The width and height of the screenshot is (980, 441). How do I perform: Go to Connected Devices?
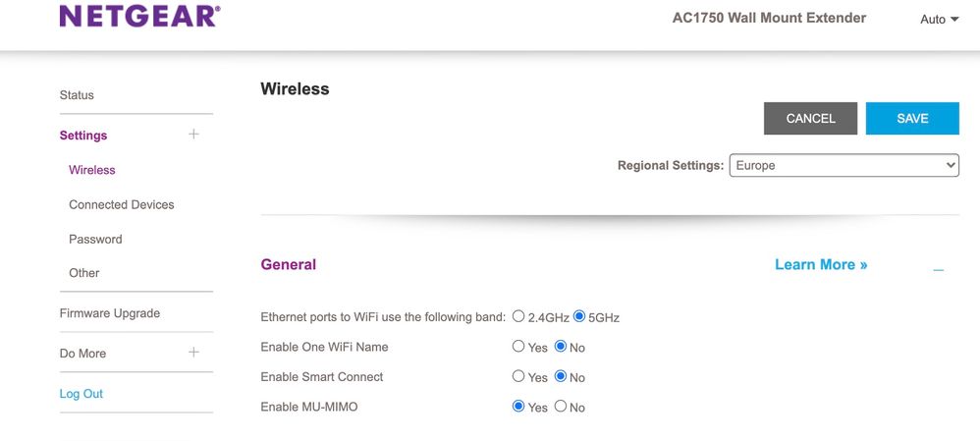tap(121, 204)
